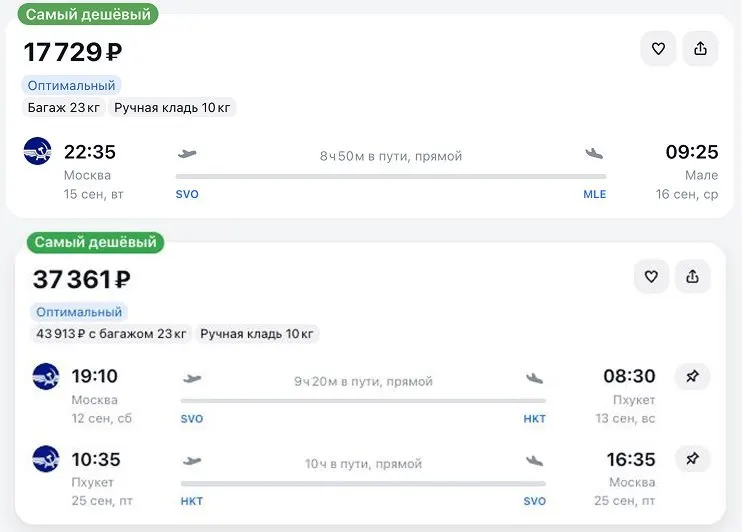Viewport: 742px width, 532px height.
Task: Select the Оптимальный tag on Malé ticket
Action: pyautogui.click(x=71, y=86)
